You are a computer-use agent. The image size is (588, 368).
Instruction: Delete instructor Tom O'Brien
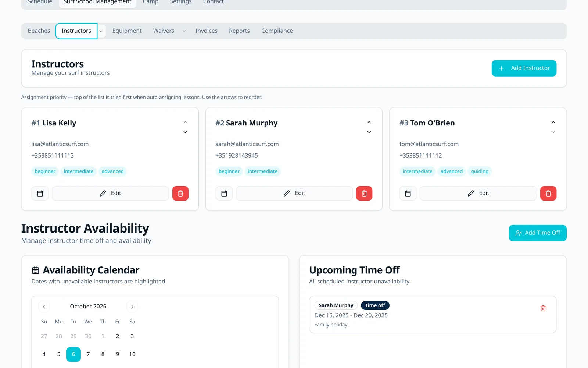[x=548, y=193]
